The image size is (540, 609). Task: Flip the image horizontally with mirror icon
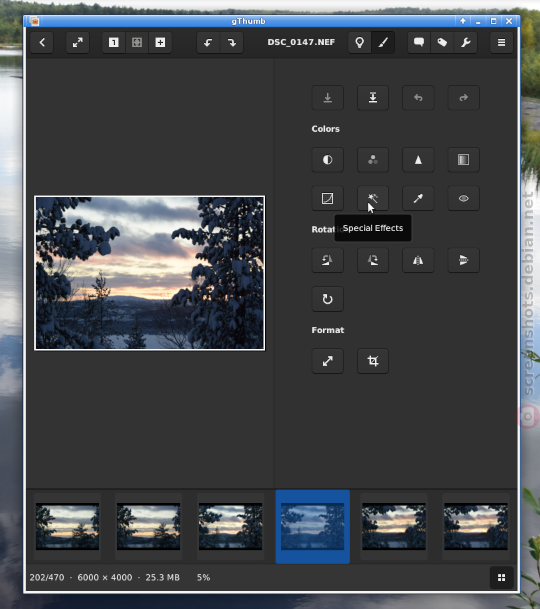(418, 260)
